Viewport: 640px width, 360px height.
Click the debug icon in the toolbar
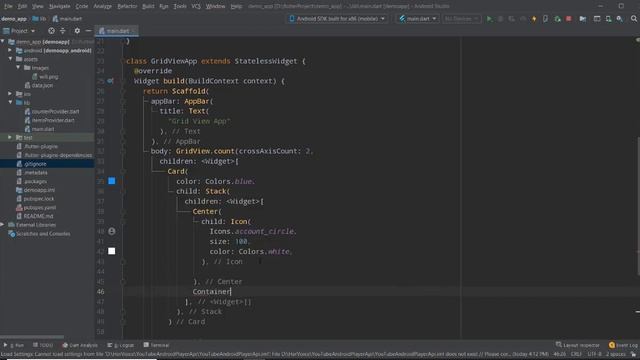500,19
